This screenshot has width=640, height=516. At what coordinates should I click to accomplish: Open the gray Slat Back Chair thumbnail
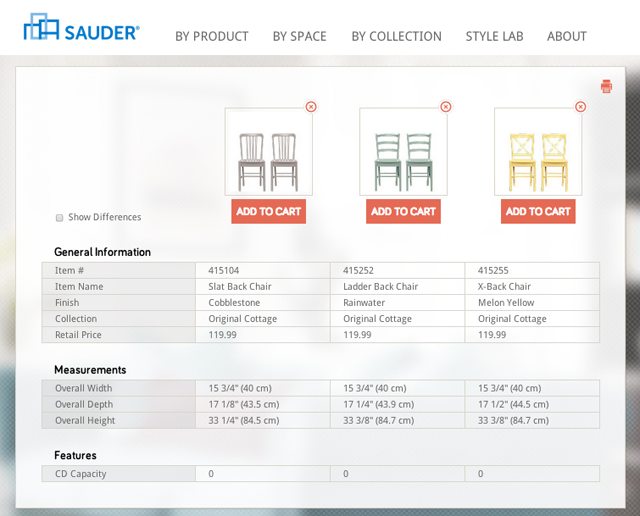(269, 152)
